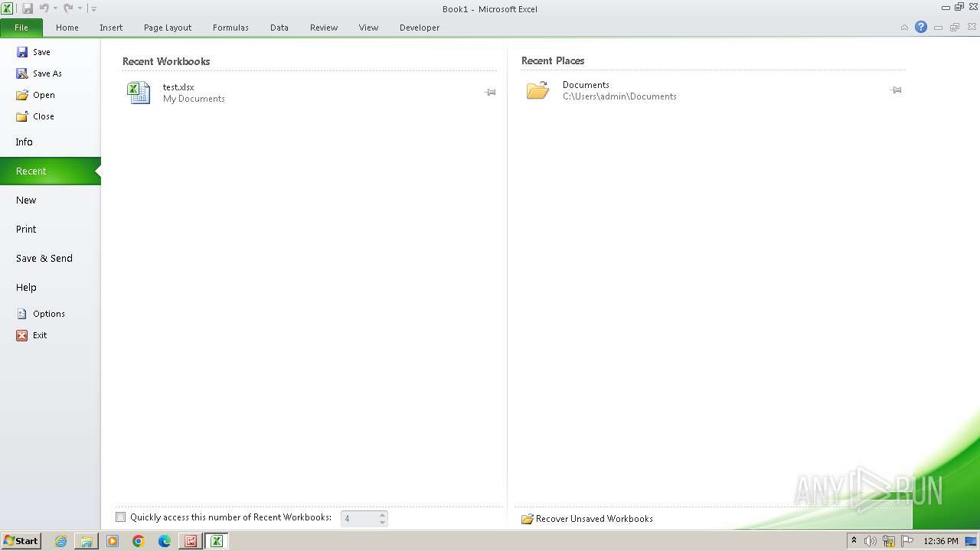This screenshot has height=551, width=980.
Task: Click the Windows Start button
Action: click(x=21, y=541)
